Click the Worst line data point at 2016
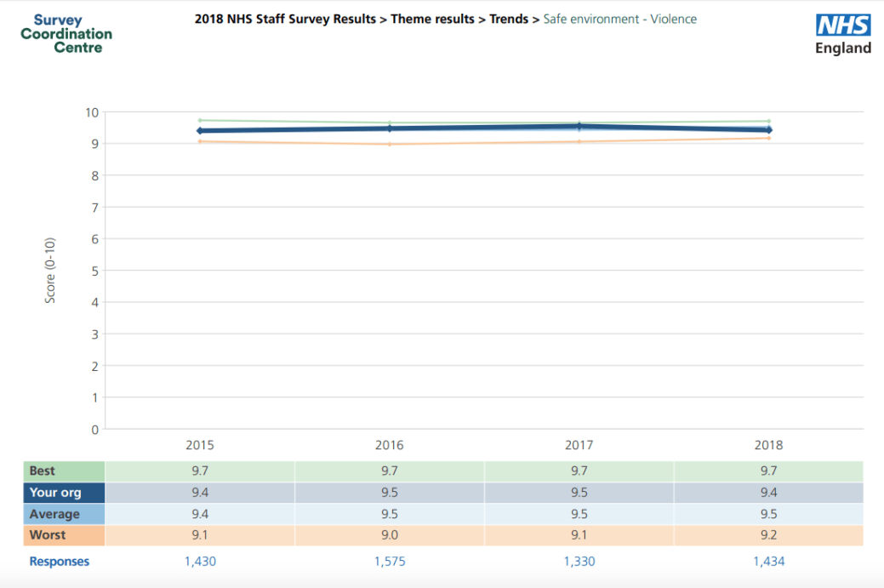The width and height of the screenshot is (884, 588). (390, 144)
